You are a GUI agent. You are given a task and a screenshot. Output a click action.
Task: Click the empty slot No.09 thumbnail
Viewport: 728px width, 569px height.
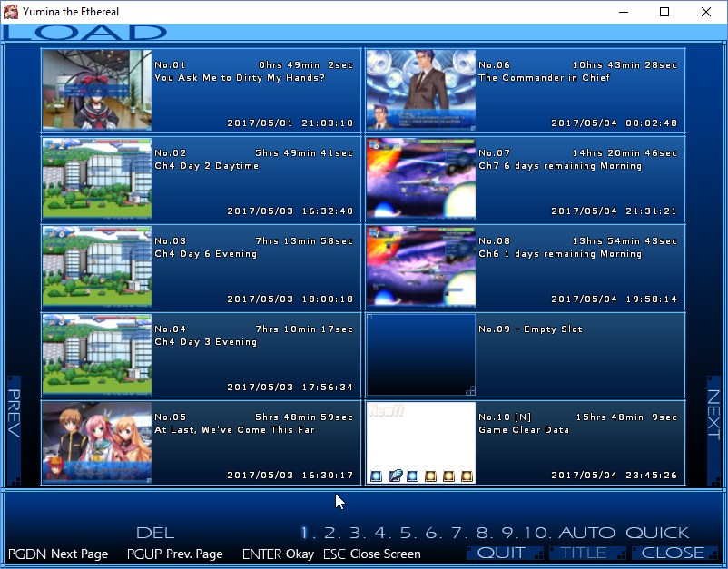click(x=421, y=354)
